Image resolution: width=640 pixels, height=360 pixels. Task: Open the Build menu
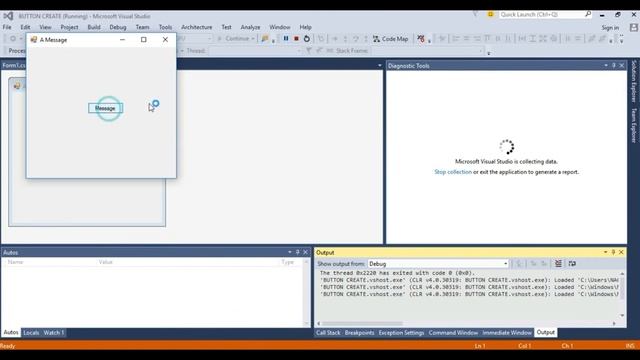(94, 27)
